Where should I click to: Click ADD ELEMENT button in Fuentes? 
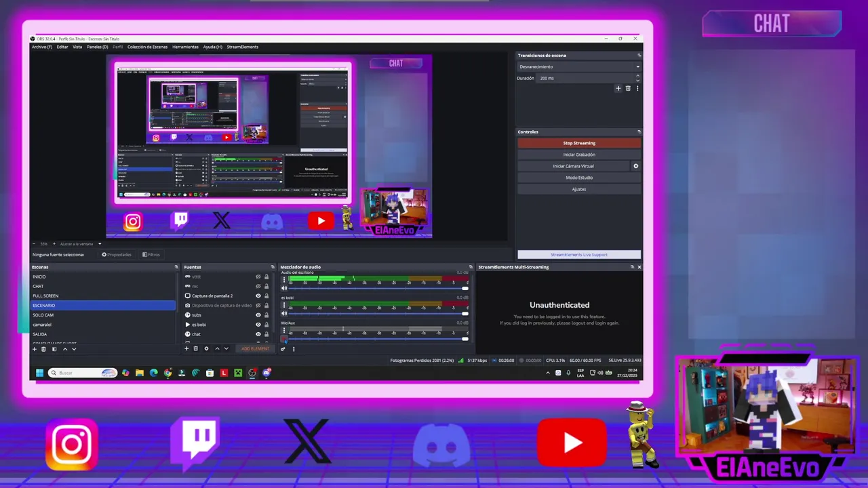tap(255, 349)
